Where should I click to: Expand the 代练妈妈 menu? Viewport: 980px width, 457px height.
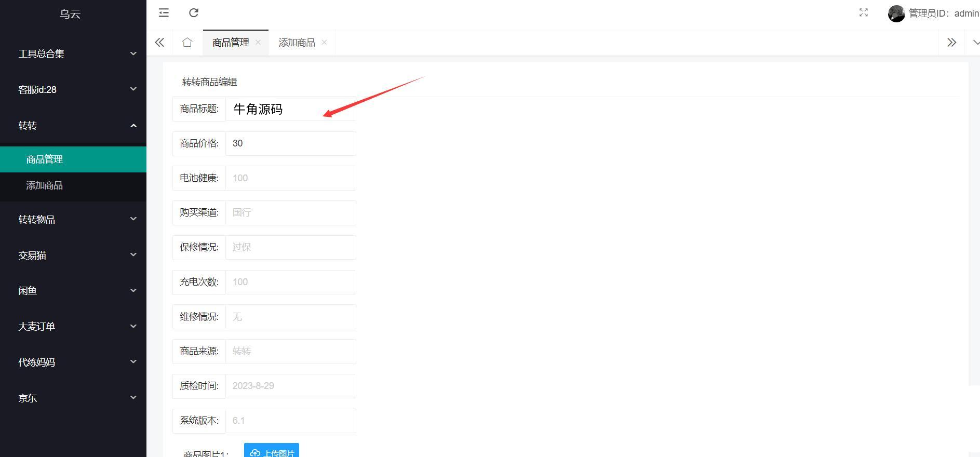(73, 362)
